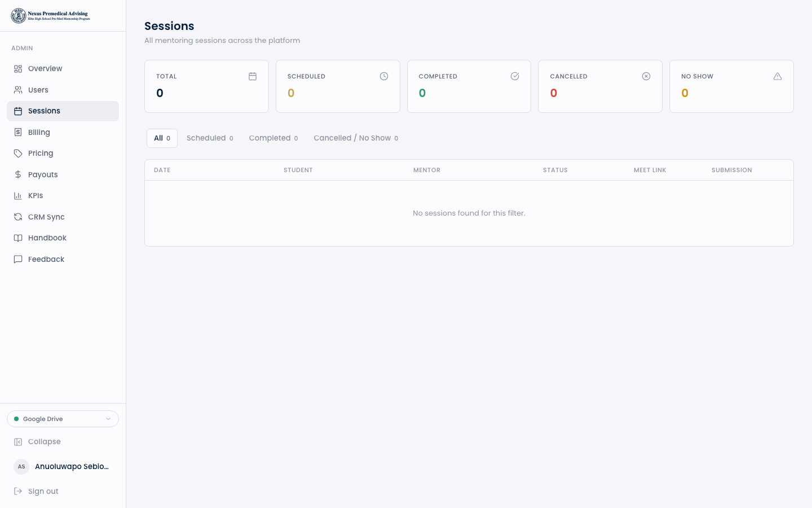Image resolution: width=812 pixels, height=508 pixels.
Task: Click the Feedback speech bubble icon
Action: pos(18,259)
